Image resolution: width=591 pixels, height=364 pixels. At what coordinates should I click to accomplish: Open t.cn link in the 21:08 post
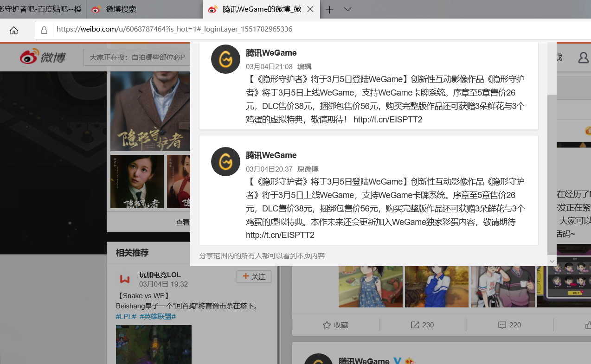[x=388, y=120]
